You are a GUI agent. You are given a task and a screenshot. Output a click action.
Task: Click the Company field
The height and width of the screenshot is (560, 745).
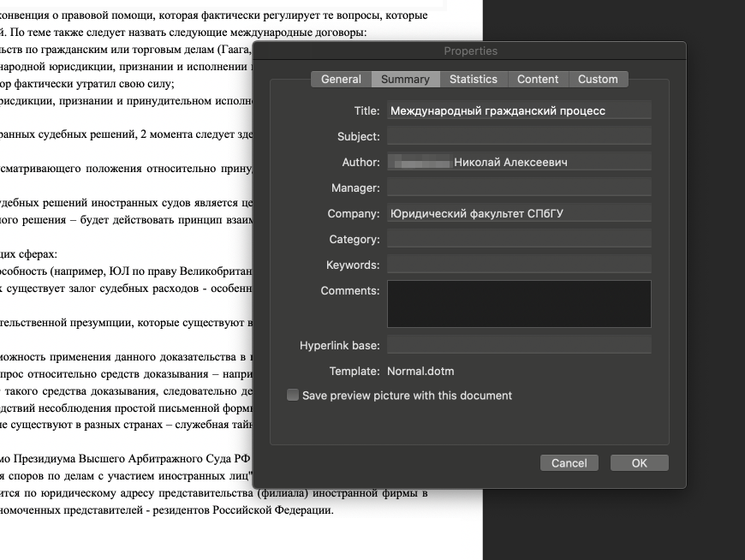[519, 213]
